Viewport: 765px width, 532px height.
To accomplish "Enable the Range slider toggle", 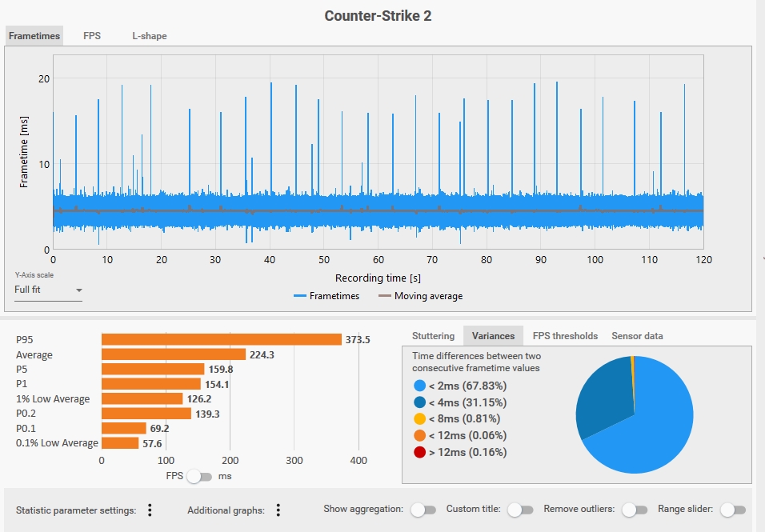I will (x=732, y=510).
